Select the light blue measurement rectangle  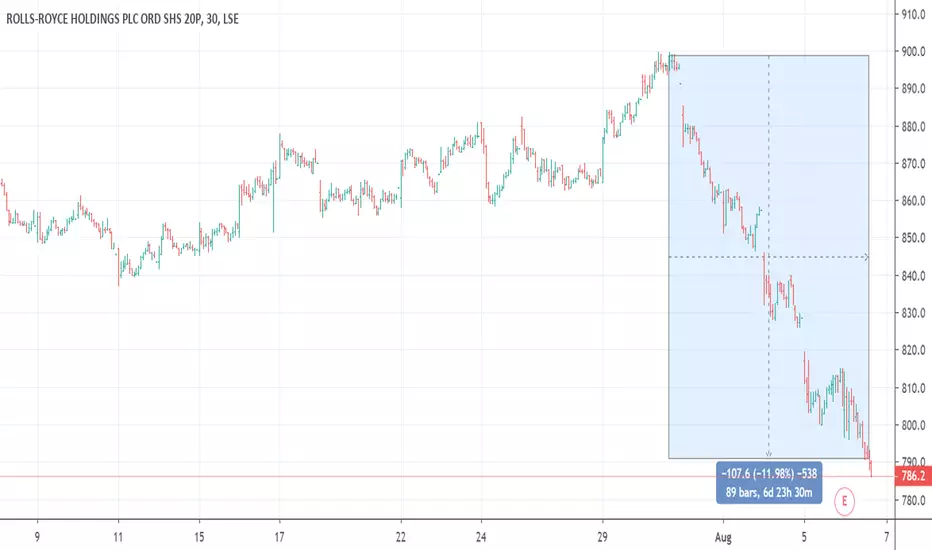click(769, 257)
